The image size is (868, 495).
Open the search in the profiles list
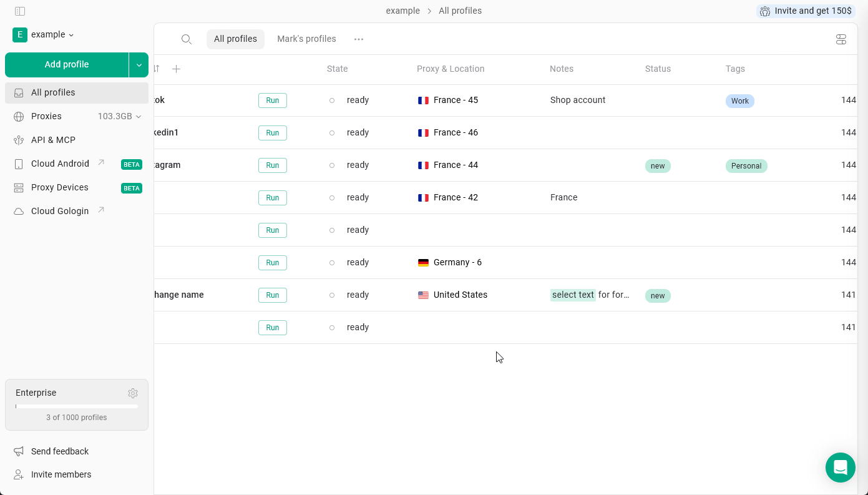187,39
